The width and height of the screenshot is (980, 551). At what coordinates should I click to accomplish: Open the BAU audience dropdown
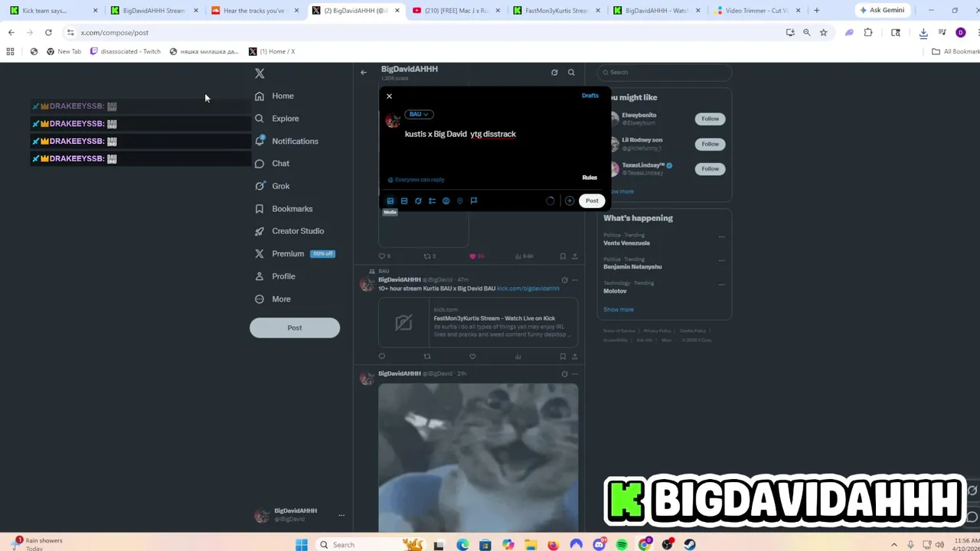419,114
